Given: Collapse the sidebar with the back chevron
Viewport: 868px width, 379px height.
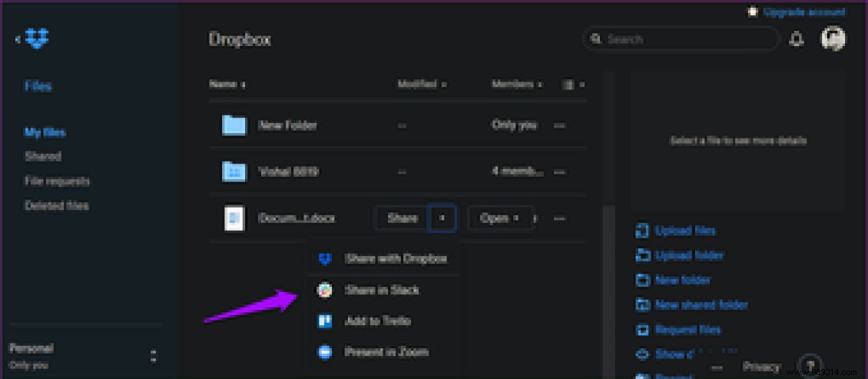Looking at the screenshot, I should tap(18, 39).
